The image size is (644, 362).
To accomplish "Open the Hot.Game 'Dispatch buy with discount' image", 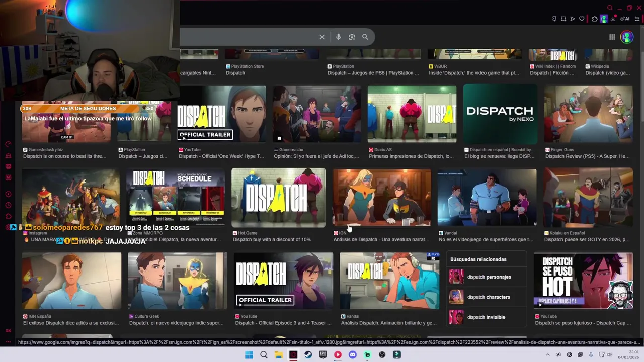I will click(278, 198).
